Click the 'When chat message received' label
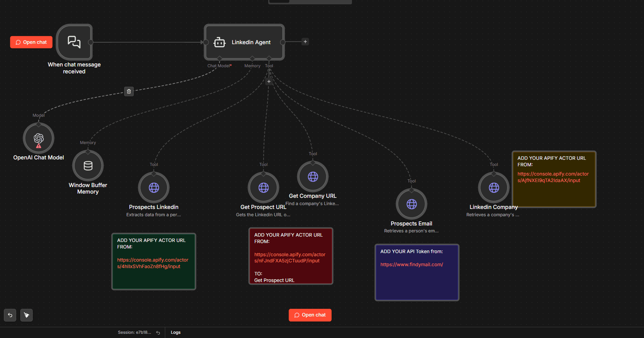Viewport: 644px width, 338px height. [x=74, y=68]
